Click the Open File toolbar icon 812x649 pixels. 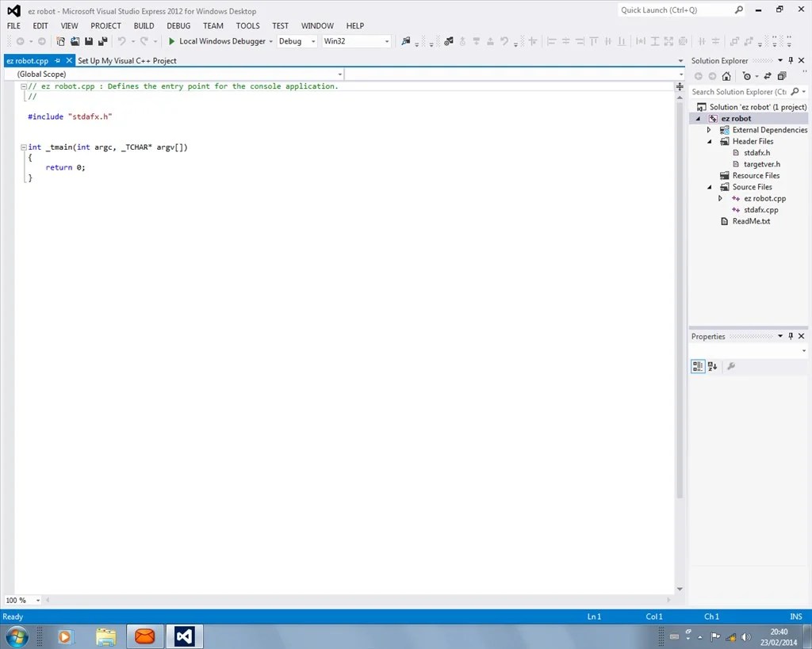coord(75,41)
